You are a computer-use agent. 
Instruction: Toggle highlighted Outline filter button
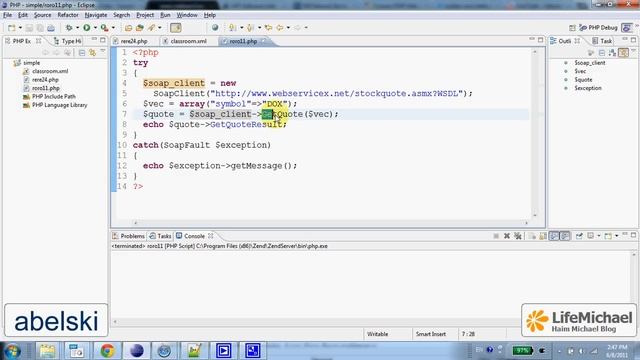[x=623, y=53]
